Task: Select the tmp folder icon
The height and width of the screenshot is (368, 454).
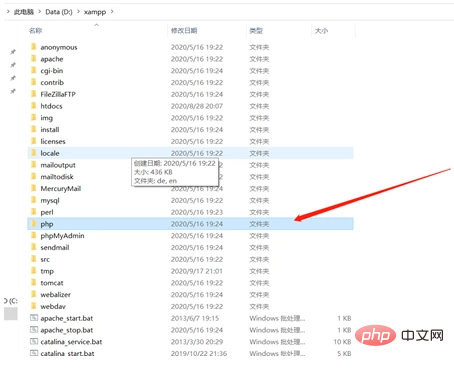Action: coord(33,271)
